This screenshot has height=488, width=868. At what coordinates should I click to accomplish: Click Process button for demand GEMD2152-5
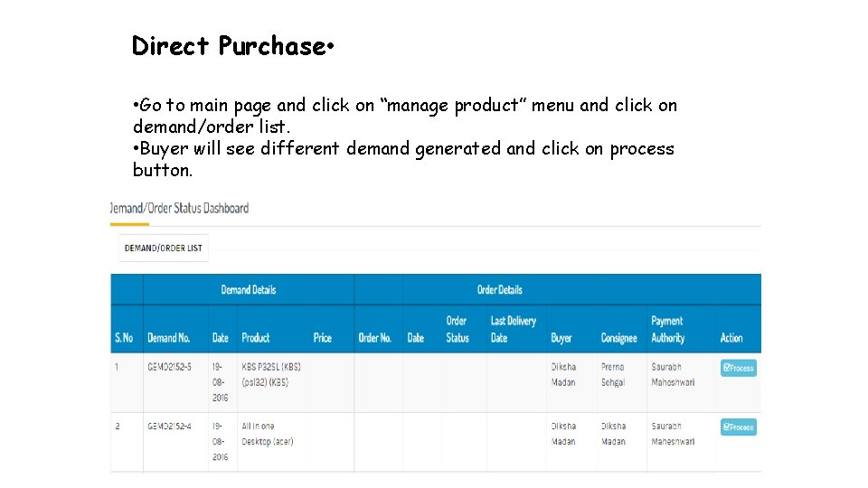(x=738, y=368)
